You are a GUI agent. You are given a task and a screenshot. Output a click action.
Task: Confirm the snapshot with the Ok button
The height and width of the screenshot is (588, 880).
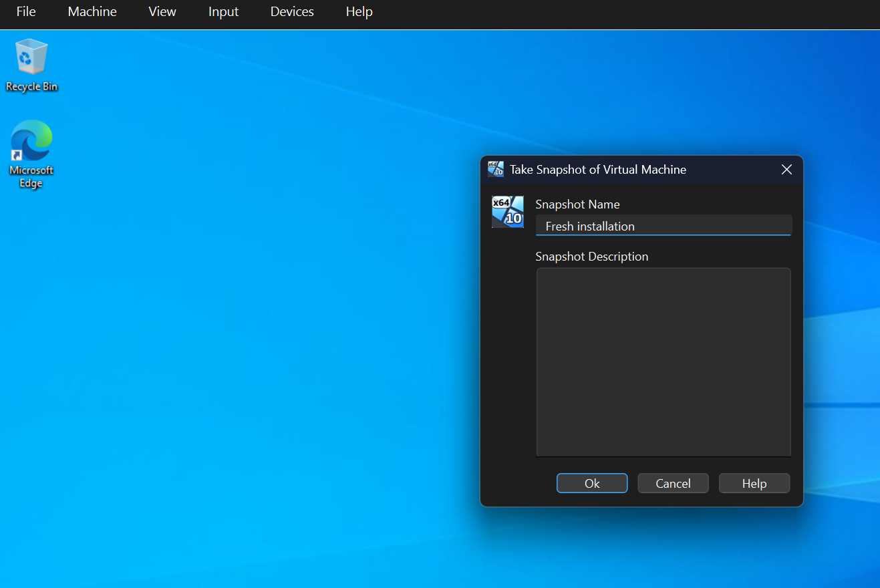(x=591, y=483)
